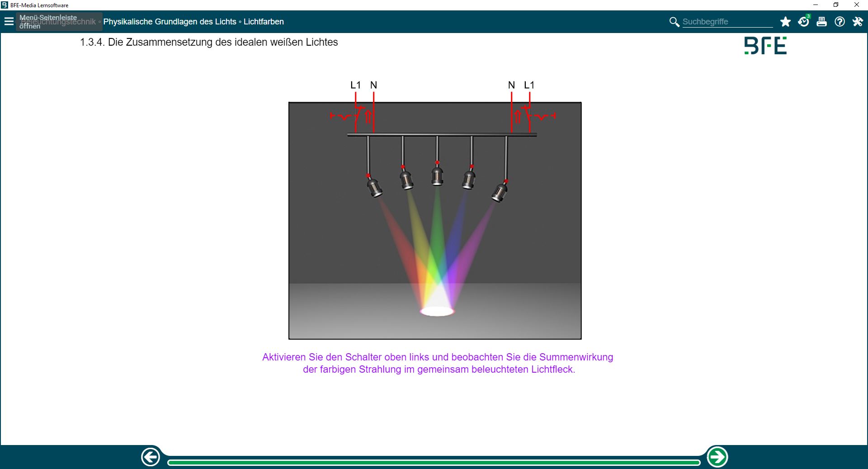Click the BFE logo

click(x=765, y=46)
